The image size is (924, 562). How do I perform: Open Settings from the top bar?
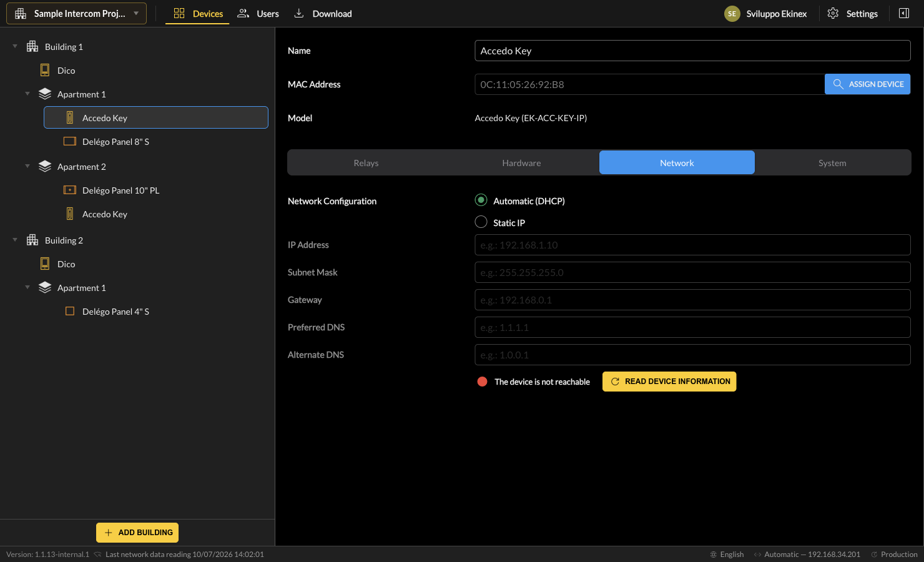tap(852, 14)
